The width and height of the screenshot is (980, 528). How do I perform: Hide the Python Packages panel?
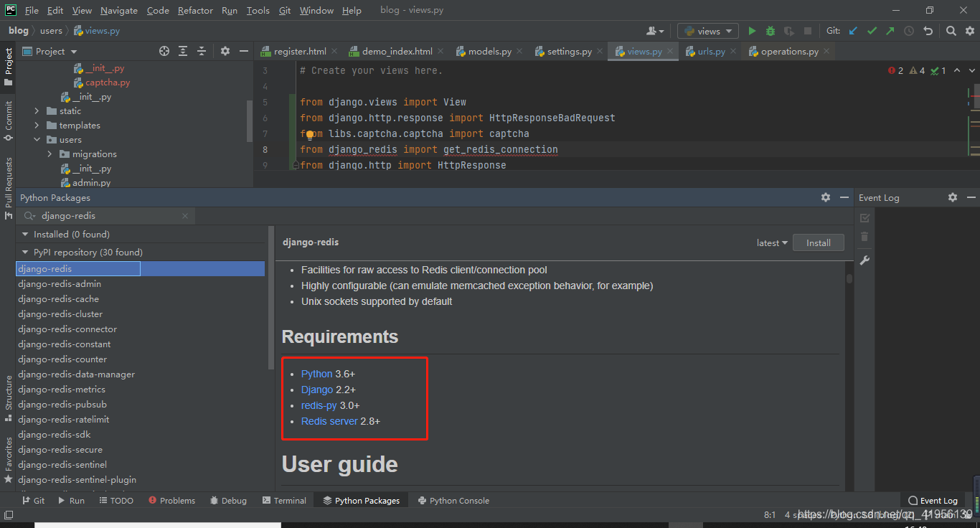click(844, 197)
